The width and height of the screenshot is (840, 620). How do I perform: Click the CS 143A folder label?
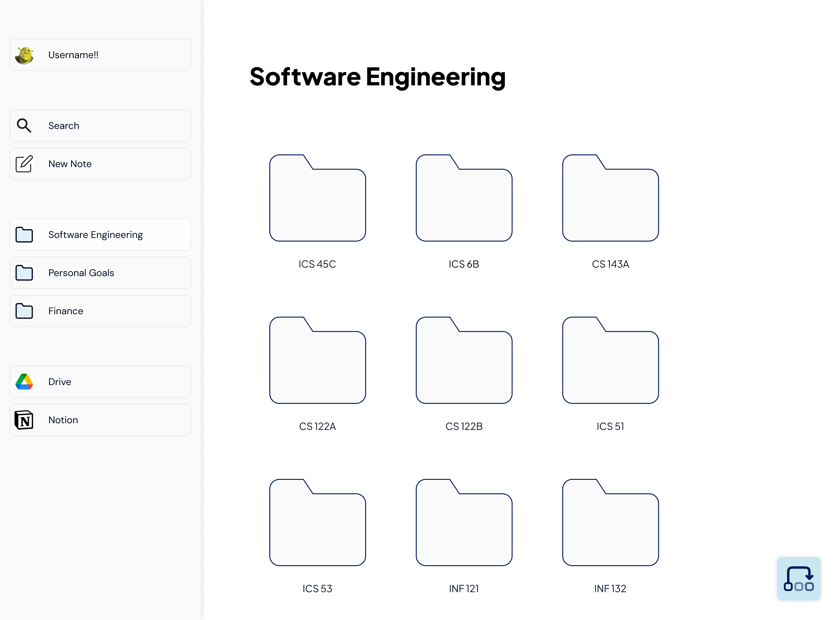(611, 264)
